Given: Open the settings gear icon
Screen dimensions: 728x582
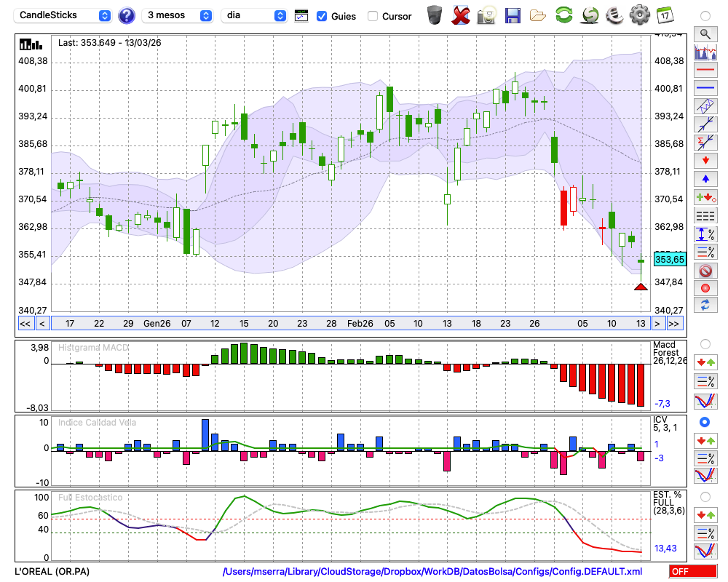Looking at the screenshot, I should pyautogui.click(x=639, y=15).
